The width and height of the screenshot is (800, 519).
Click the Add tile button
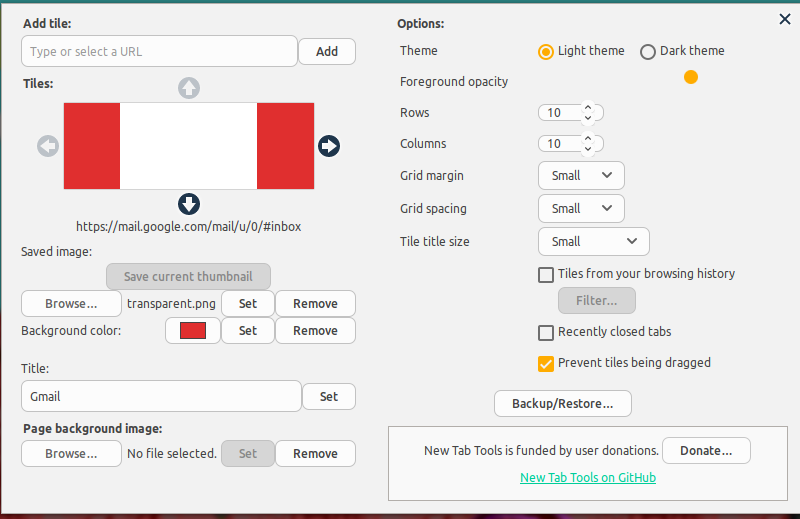(x=327, y=52)
